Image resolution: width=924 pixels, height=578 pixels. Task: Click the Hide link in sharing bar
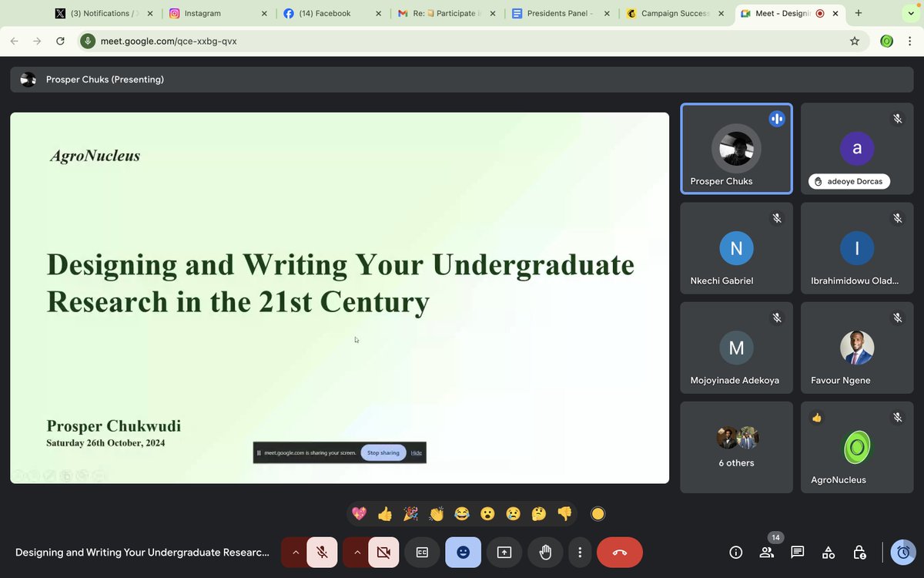pos(417,452)
